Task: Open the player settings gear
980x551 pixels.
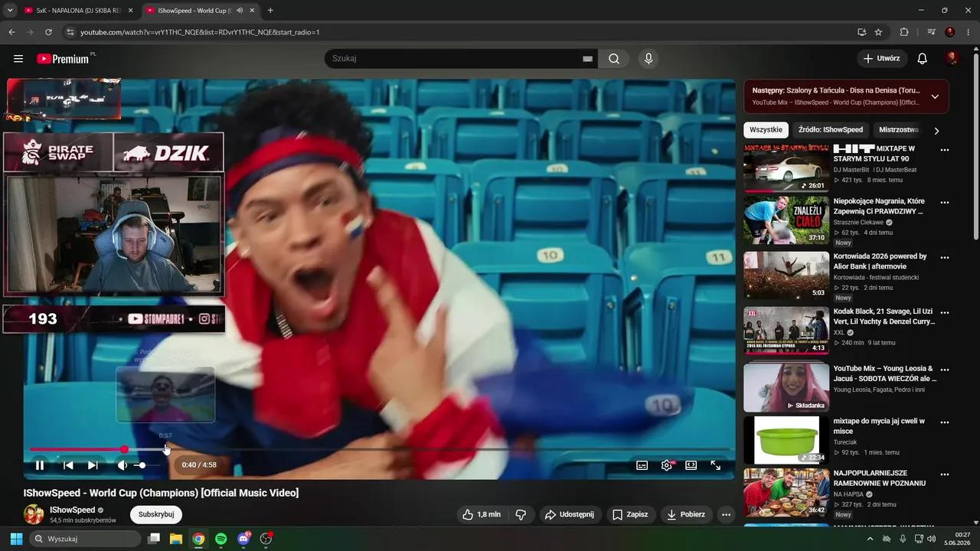Action: (x=667, y=465)
